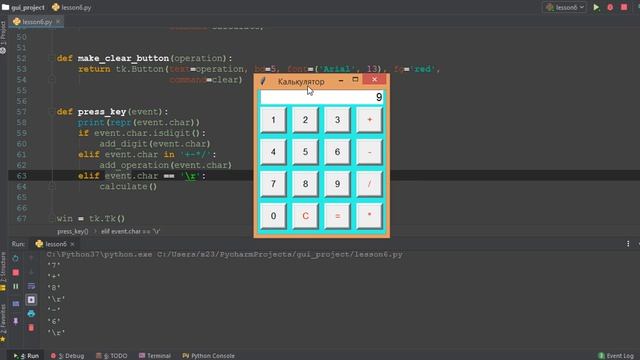Image resolution: width=640 pixels, height=360 pixels.
Task: Collapse the press_key function fold marker
Action: pyautogui.click(x=52, y=112)
